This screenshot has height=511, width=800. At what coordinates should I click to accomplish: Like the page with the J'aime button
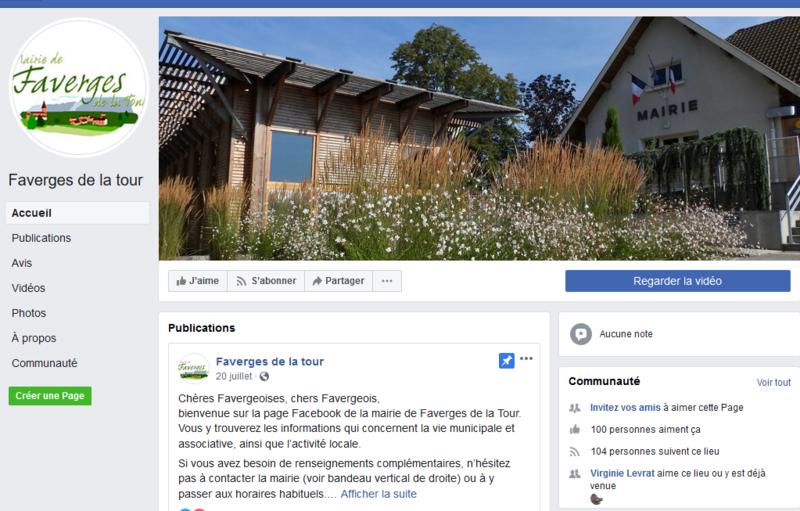[198, 281]
